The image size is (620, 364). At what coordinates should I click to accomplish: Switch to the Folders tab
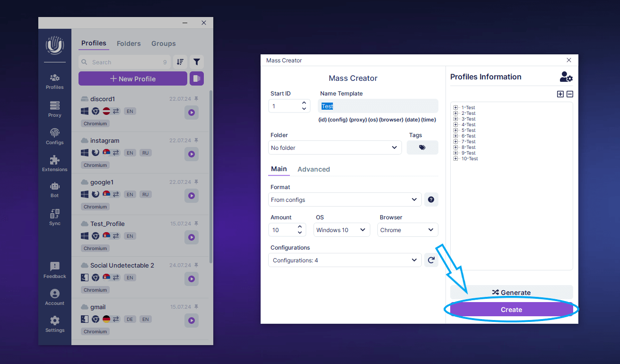point(129,43)
